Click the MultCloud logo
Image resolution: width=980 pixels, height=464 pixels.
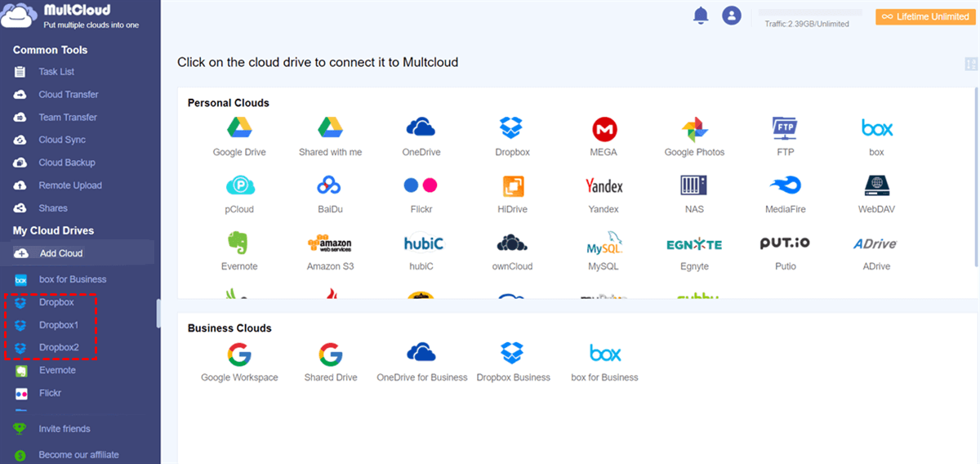[70, 17]
